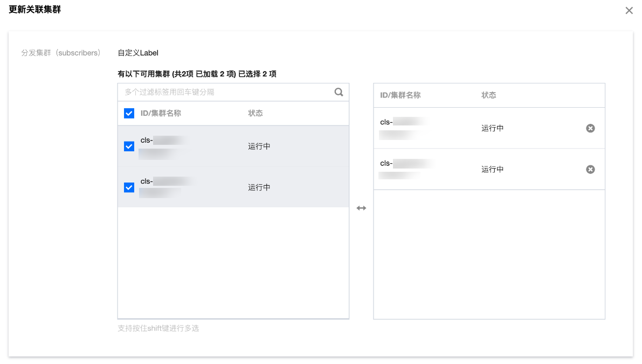The image size is (642, 364).
Task: Toggle the select-all checkbox in left header
Action: click(x=129, y=113)
